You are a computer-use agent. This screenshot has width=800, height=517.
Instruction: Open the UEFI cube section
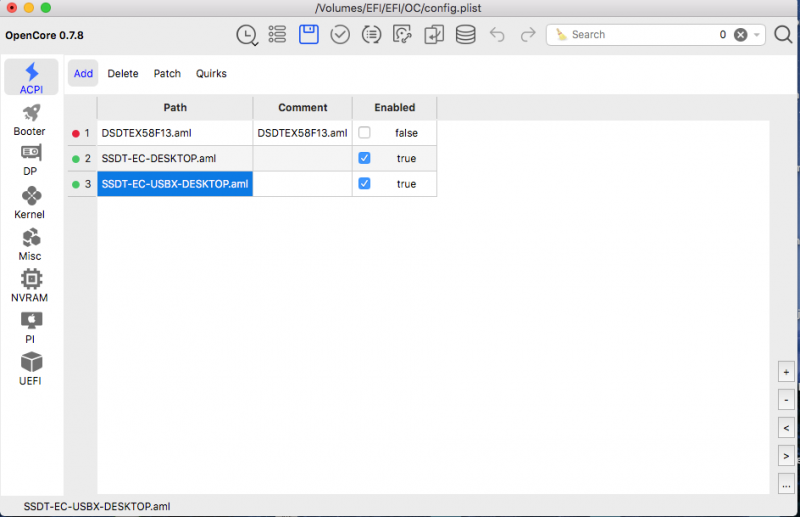click(30, 369)
